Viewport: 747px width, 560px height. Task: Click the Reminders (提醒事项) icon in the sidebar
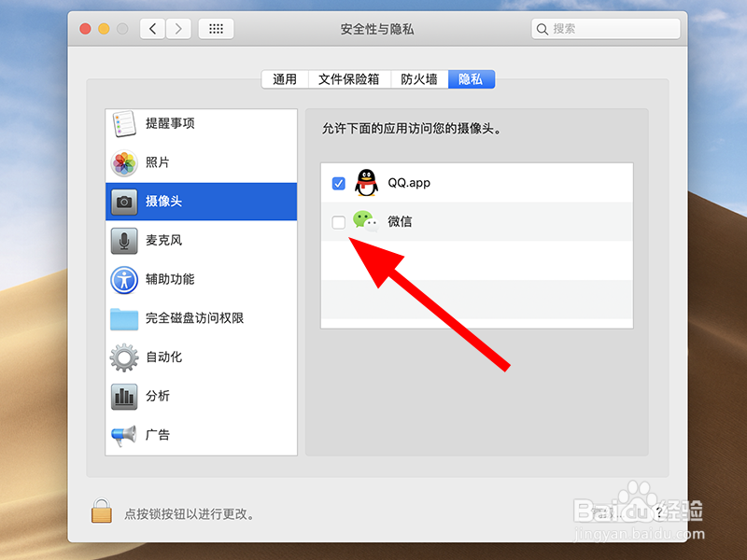(124, 123)
